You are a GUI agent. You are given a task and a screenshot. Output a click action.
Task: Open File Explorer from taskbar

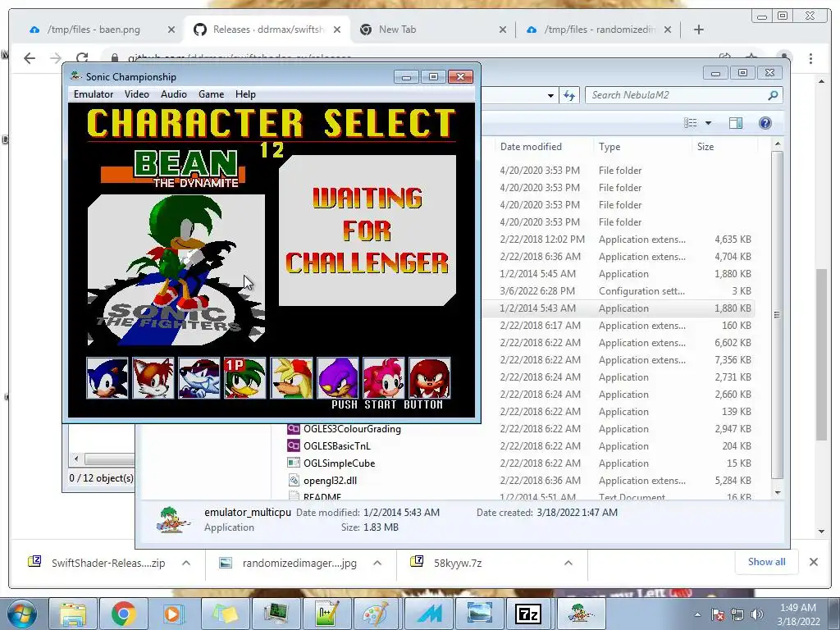(x=73, y=614)
